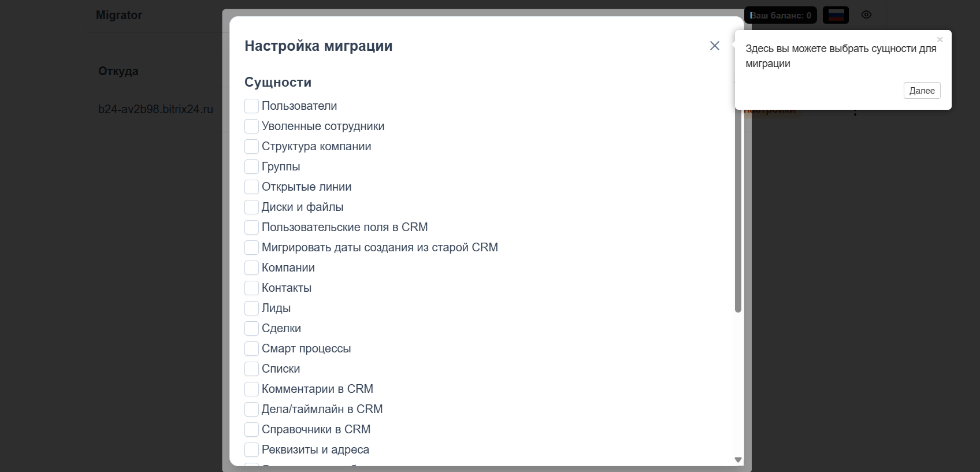Click the eye icon in header
Screen dimensions: 980x472
click(866, 15)
